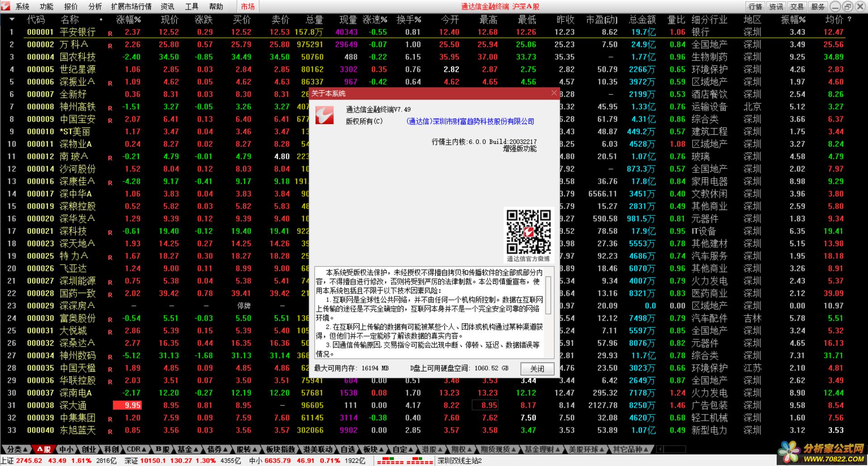Click the signal-strength indicator in status bar
Screen dimensions: 868x466
pos(405,461)
